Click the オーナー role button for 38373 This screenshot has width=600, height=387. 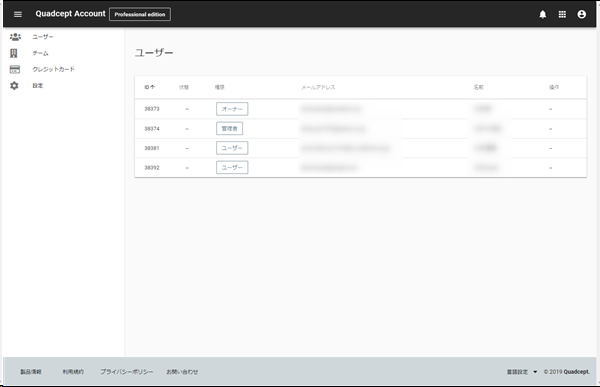232,109
